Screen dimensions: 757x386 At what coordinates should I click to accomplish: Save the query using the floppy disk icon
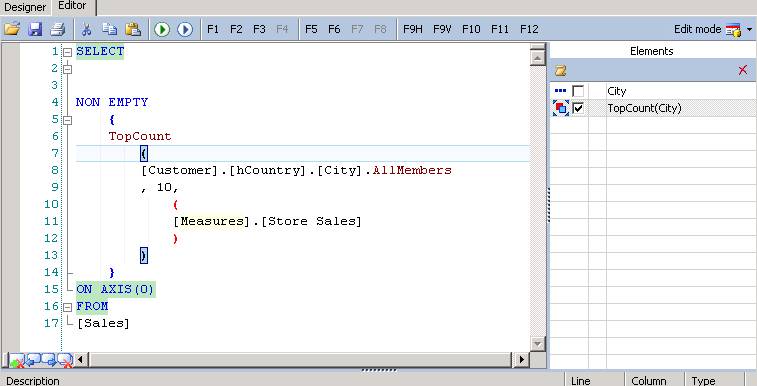point(35,29)
